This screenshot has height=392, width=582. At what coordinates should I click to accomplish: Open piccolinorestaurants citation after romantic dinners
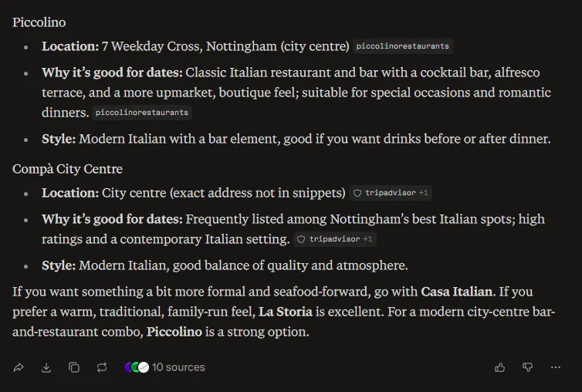pyautogui.click(x=142, y=113)
